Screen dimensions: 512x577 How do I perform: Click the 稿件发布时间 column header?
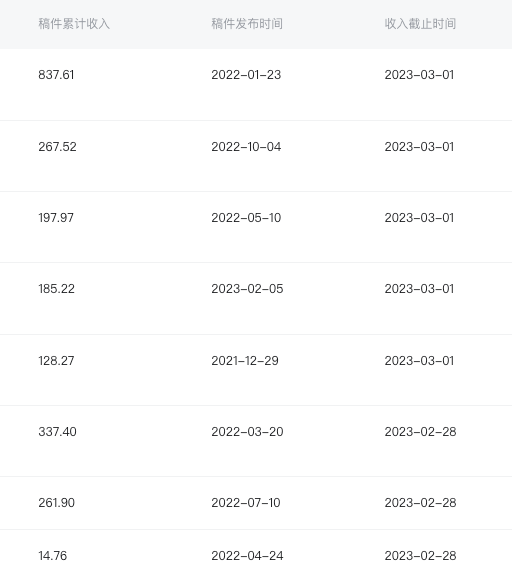click(x=247, y=24)
